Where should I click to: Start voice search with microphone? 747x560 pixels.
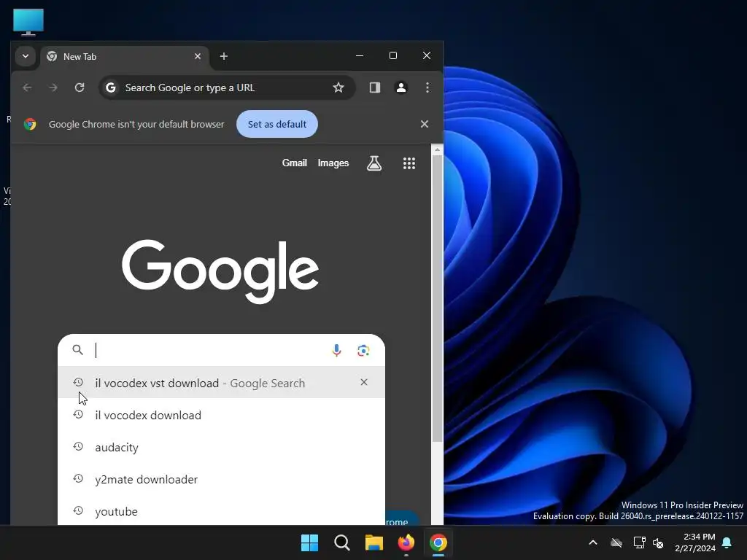click(x=336, y=351)
